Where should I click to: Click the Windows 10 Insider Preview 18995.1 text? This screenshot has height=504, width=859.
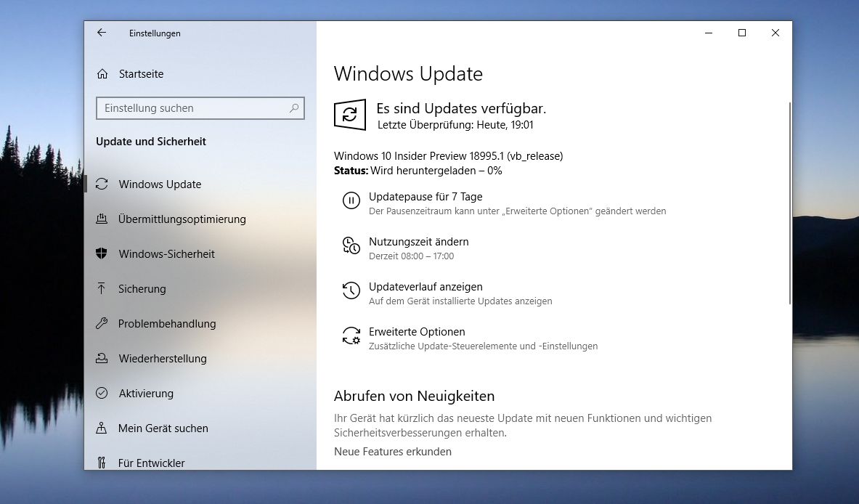(x=448, y=156)
